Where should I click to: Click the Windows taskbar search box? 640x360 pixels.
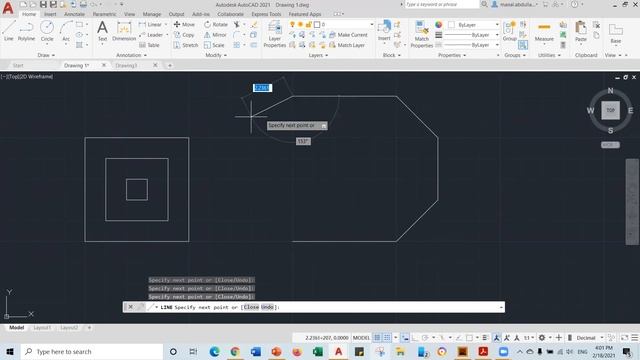pyautogui.click(x=92, y=351)
